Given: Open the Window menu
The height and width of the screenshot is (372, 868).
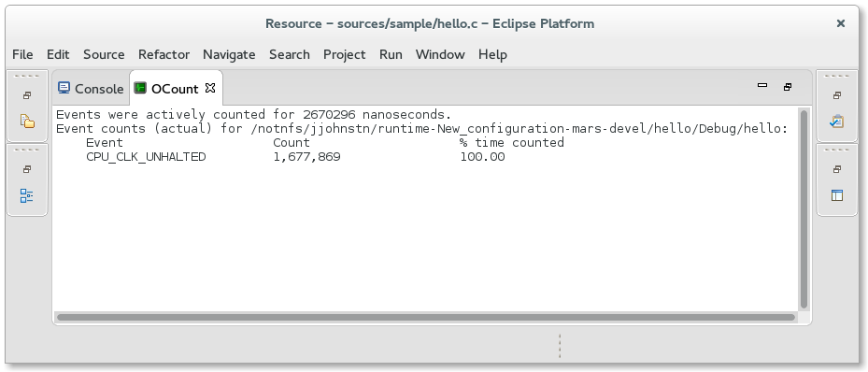Looking at the screenshot, I should click(x=440, y=54).
